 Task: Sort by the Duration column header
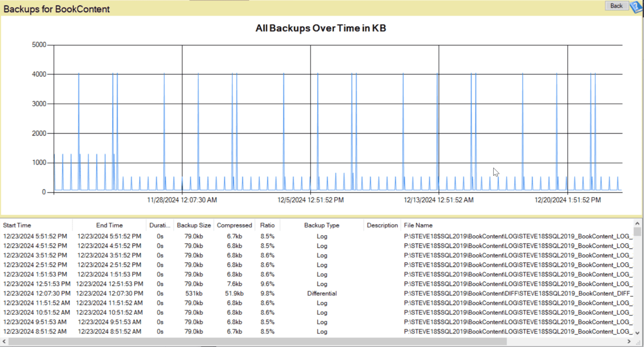(158, 225)
